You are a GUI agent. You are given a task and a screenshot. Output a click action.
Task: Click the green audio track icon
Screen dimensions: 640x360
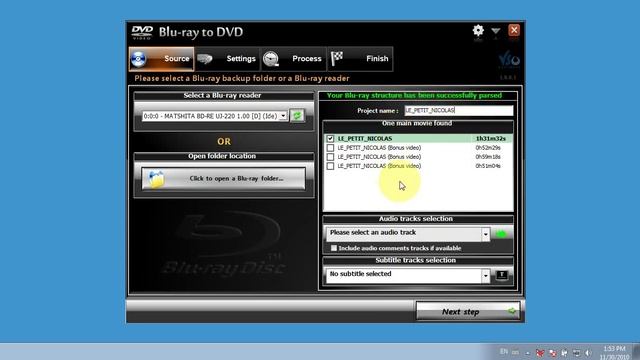point(501,234)
